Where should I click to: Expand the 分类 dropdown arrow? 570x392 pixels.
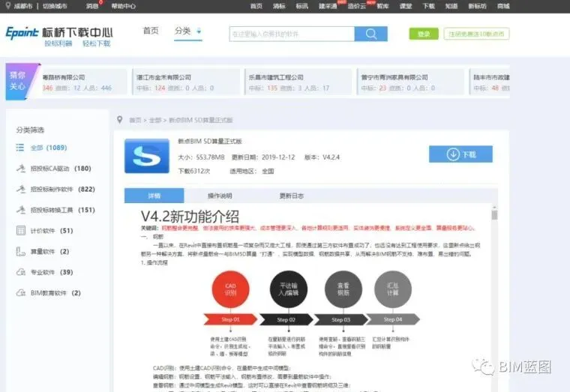(x=199, y=31)
